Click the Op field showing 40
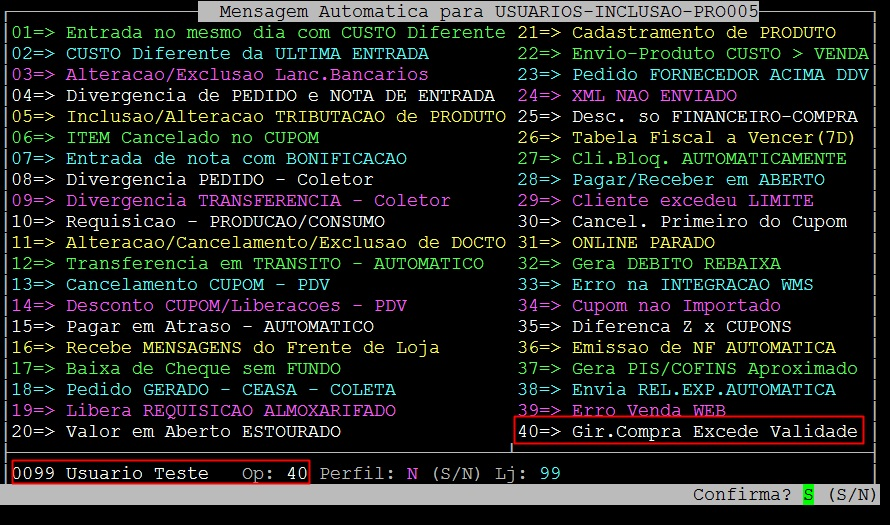The height and width of the screenshot is (525, 890). pyautogui.click(x=297, y=473)
